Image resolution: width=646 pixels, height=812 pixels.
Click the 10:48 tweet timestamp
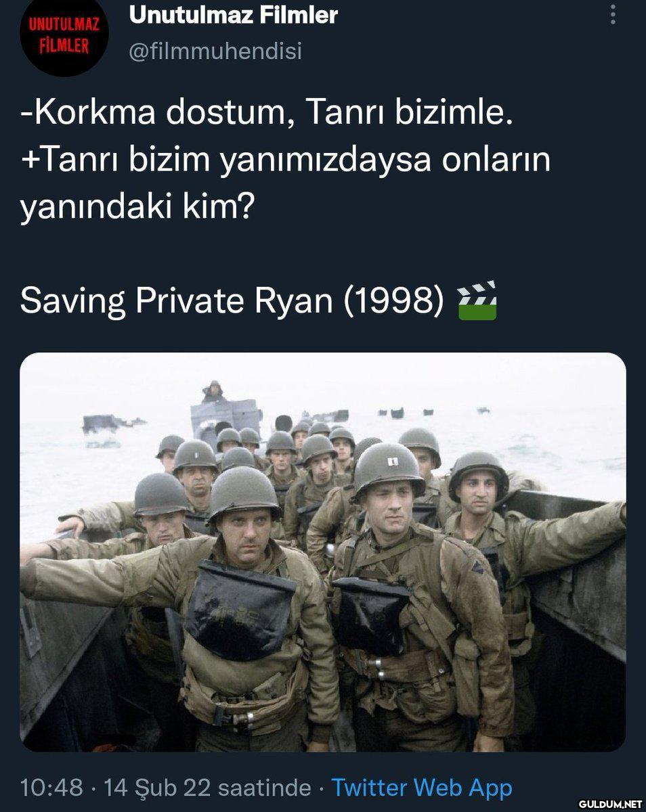click(x=51, y=788)
